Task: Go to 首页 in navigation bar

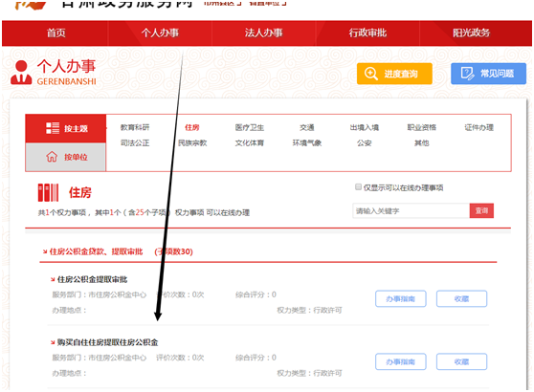Action: click(56, 33)
